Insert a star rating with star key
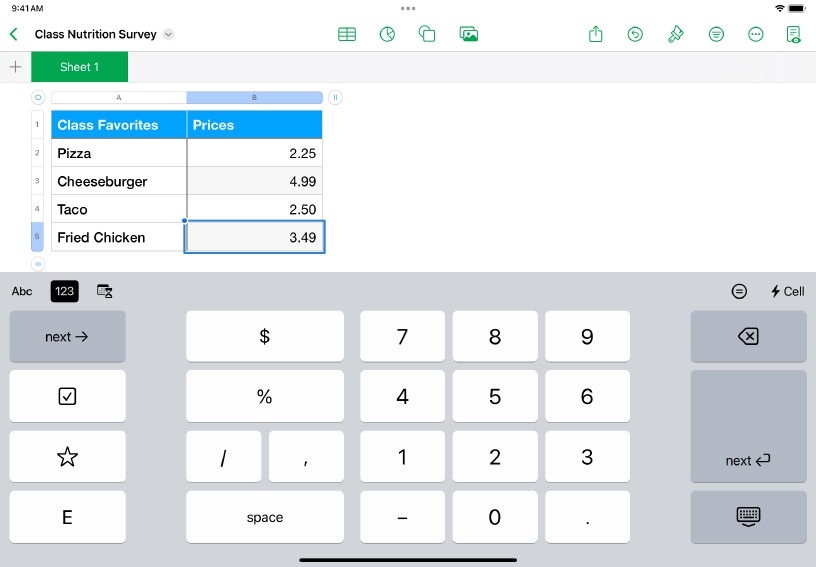 click(x=67, y=457)
